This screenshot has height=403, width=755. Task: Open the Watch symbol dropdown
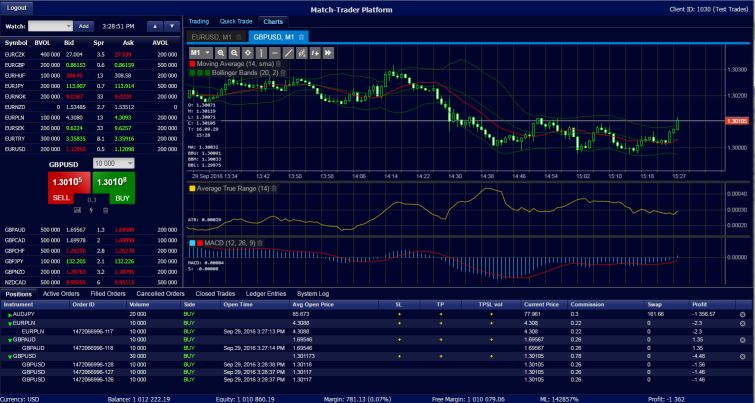51,26
